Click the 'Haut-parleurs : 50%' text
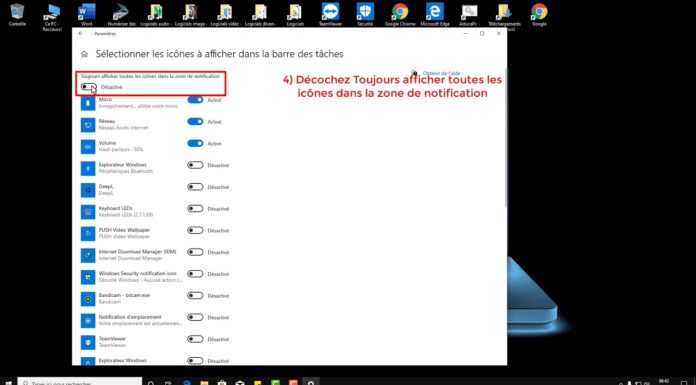This screenshot has height=385, width=696. tap(121, 150)
